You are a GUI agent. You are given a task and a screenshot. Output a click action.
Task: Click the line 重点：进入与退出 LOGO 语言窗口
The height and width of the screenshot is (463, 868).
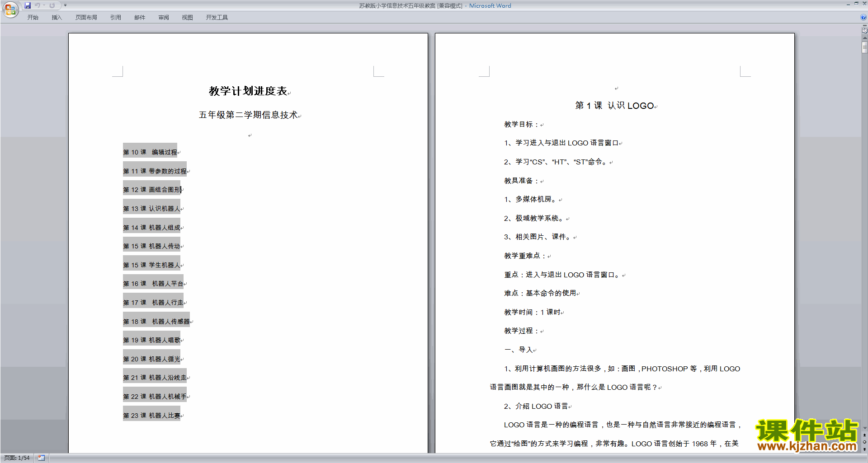coord(563,275)
